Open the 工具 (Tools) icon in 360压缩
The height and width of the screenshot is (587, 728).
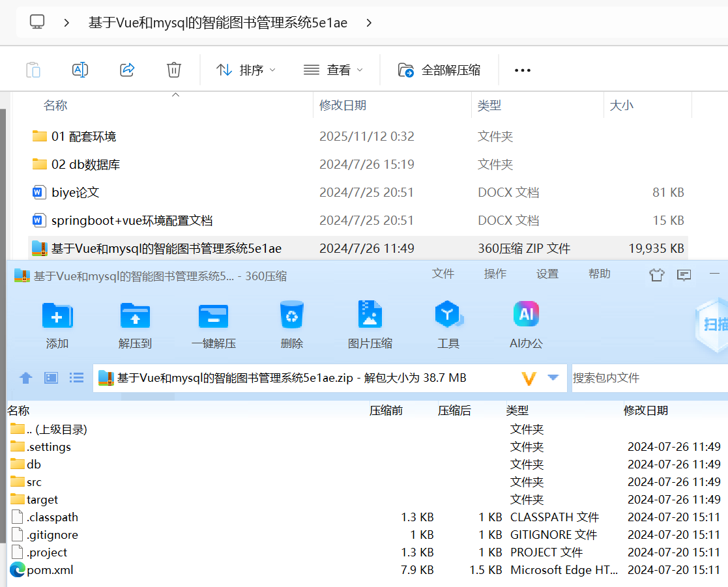point(448,324)
